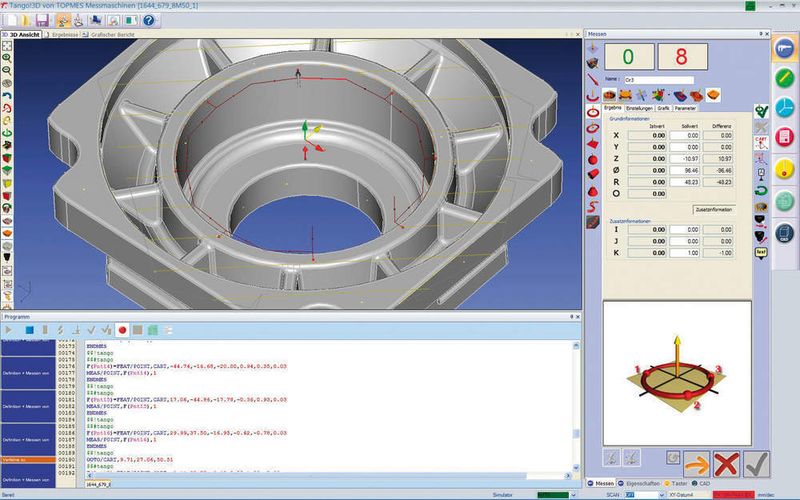Select the red Plane feature icon

point(593,144)
